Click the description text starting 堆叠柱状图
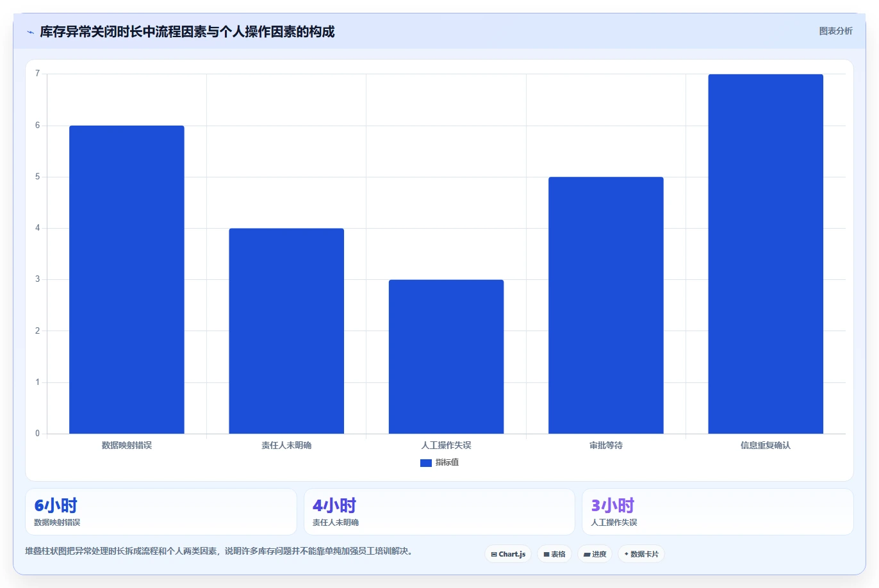Image resolution: width=879 pixels, height=588 pixels. click(221, 551)
